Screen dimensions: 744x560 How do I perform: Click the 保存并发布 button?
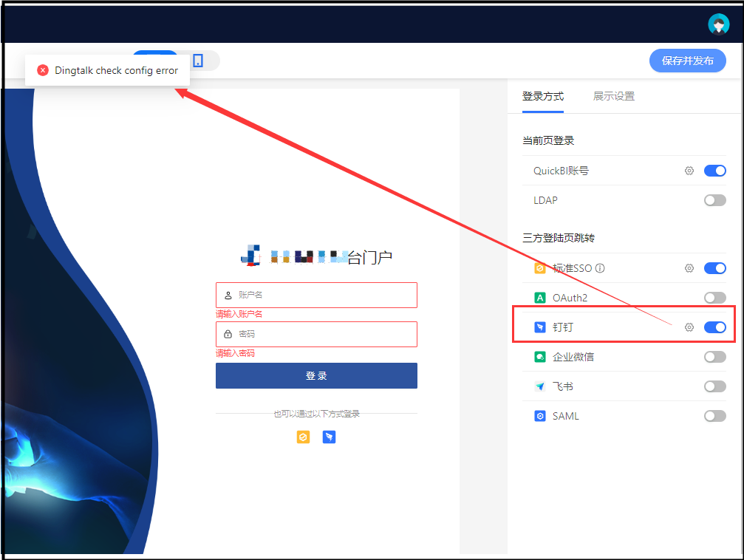click(x=687, y=61)
